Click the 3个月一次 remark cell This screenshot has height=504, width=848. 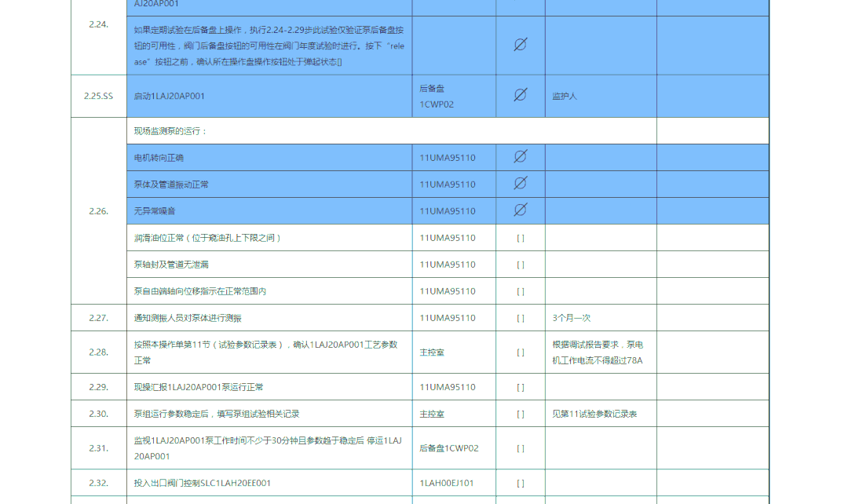click(571, 318)
